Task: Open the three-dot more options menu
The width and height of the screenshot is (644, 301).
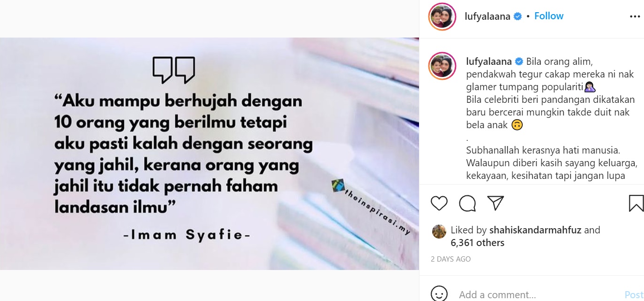Action: 635,16
